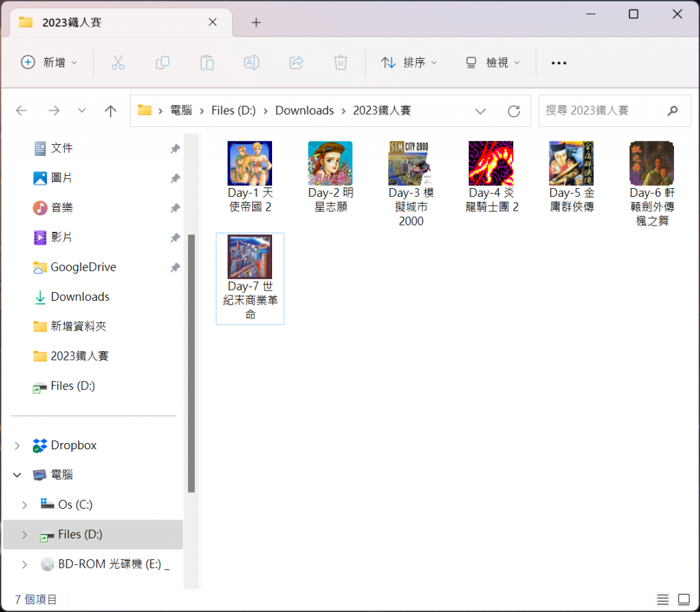Open the 新增 dropdown menu

[x=49, y=62]
